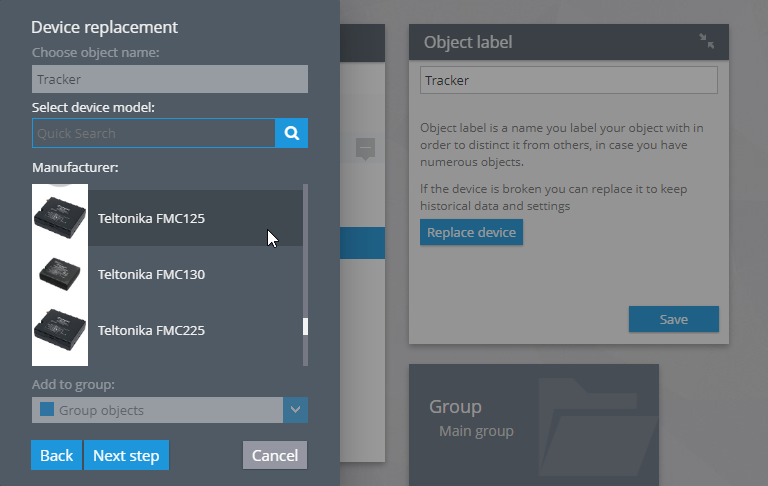Click the device list scrollbar thumb

click(x=306, y=326)
